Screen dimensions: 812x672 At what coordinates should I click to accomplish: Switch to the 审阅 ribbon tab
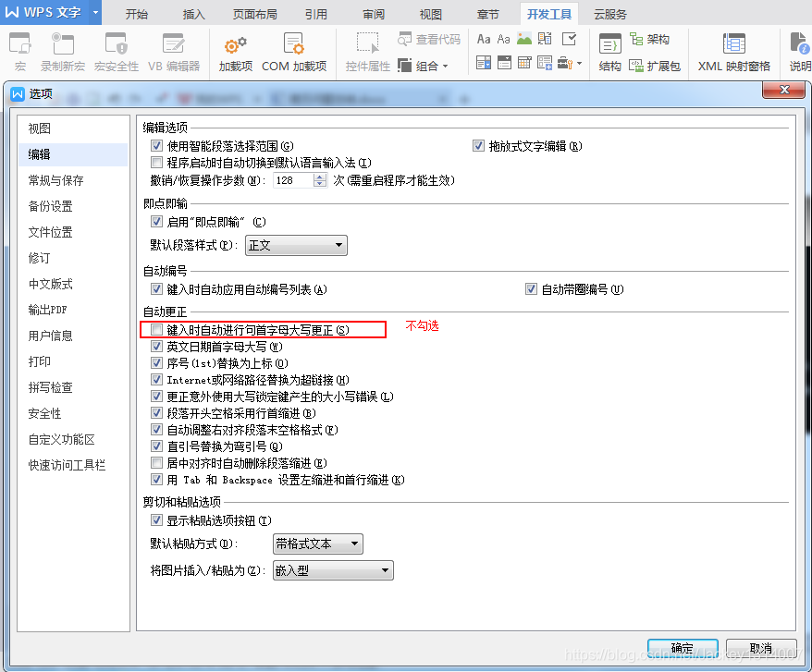click(374, 15)
